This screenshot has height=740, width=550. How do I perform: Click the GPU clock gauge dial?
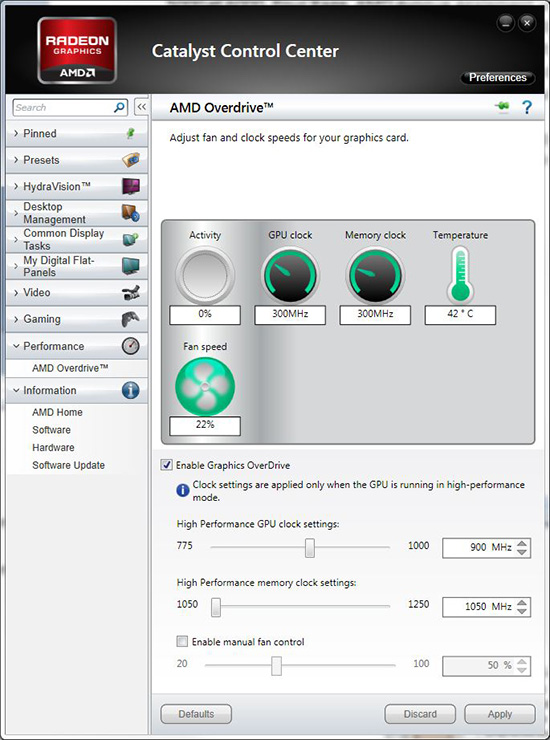pyautogui.click(x=290, y=275)
